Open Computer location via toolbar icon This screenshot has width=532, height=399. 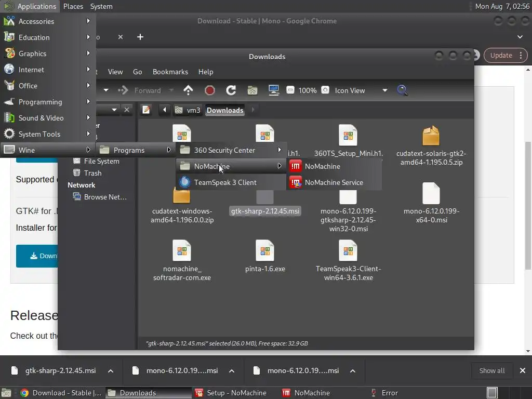tap(273, 90)
